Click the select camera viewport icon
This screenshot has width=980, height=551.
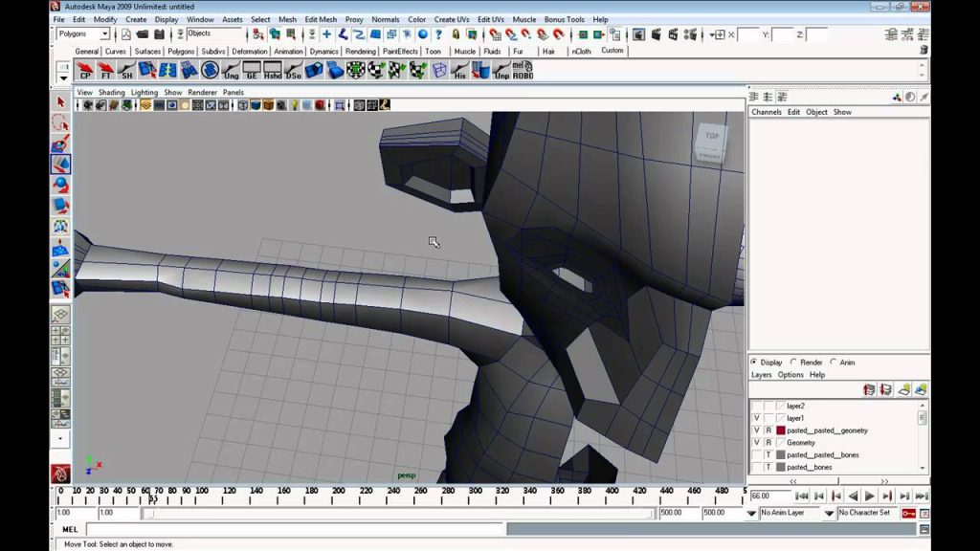[x=88, y=105]
